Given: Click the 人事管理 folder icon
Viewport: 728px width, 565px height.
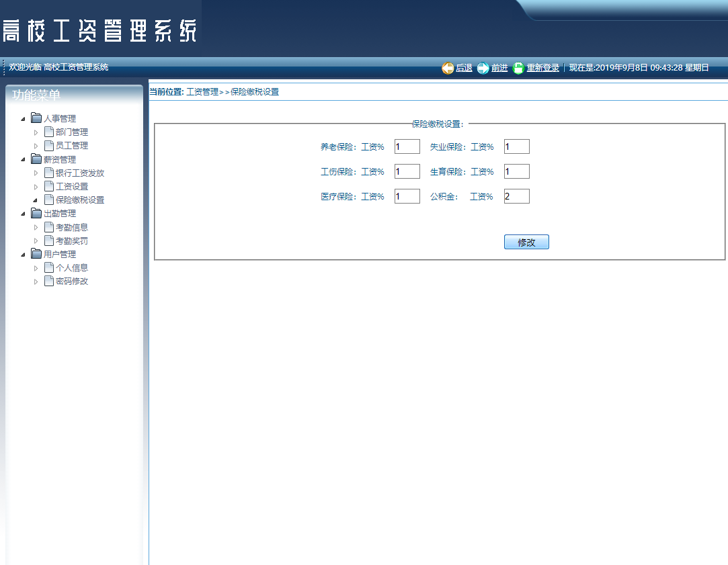Looking at the screenshot, I should point(37,118).
